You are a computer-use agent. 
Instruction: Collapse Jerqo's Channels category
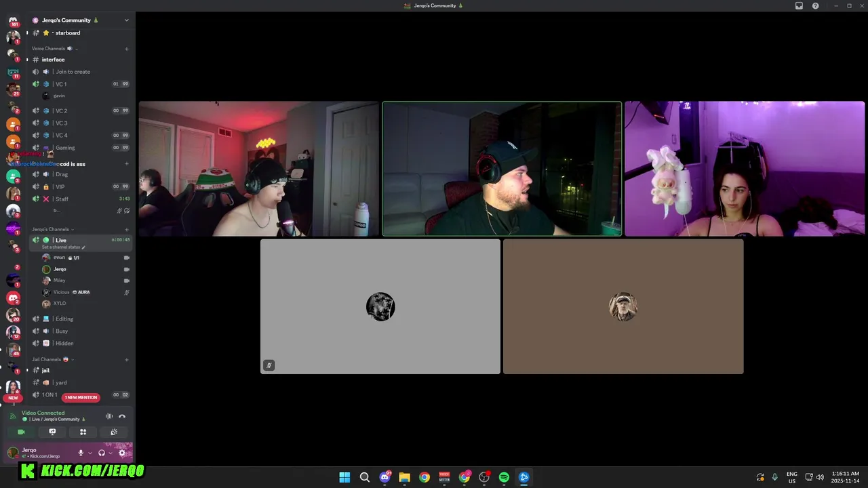(x=53, y=229)
